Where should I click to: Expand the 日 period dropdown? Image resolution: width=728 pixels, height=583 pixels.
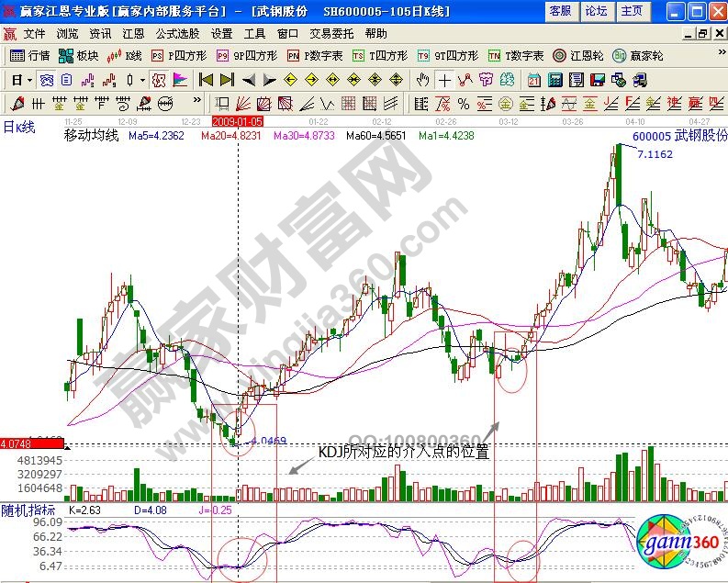pyautogui.click(x=20, y=79)
